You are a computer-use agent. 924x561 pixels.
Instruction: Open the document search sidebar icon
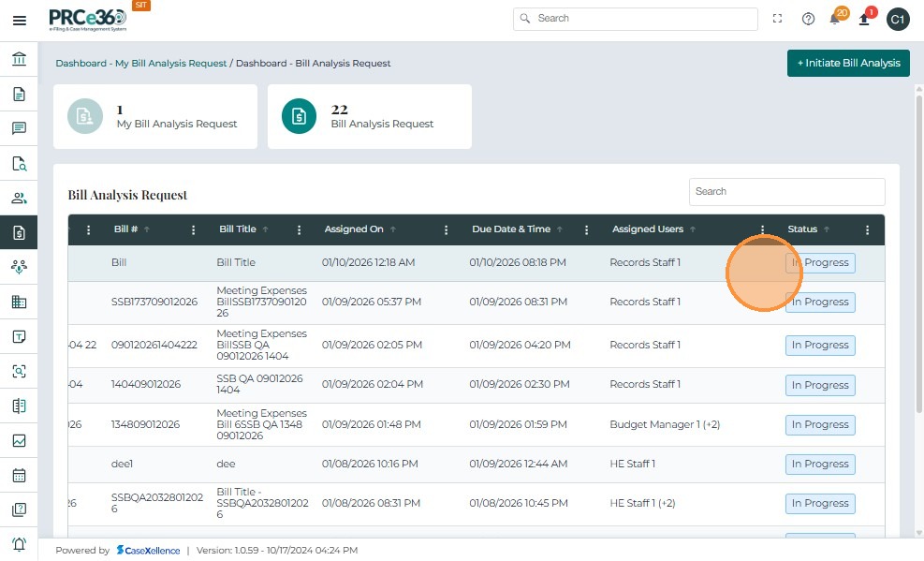pyautogui.click(x=19, y=163)
